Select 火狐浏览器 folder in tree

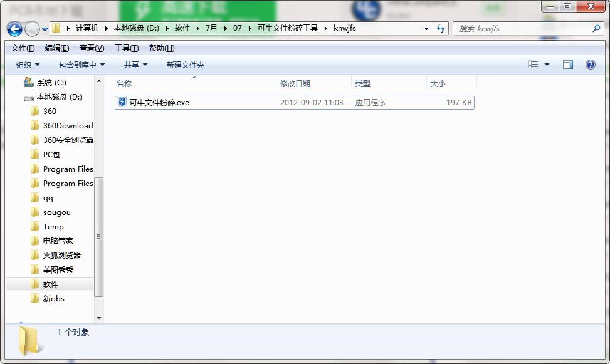62,256
